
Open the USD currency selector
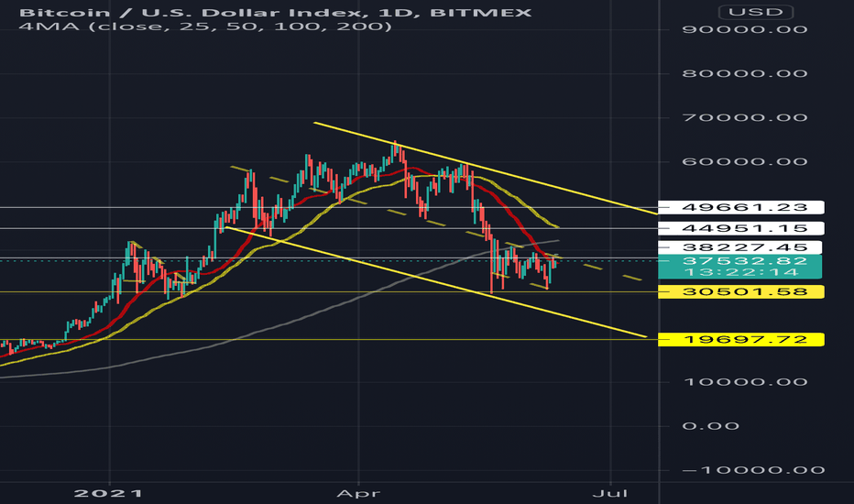coord(755,11)
